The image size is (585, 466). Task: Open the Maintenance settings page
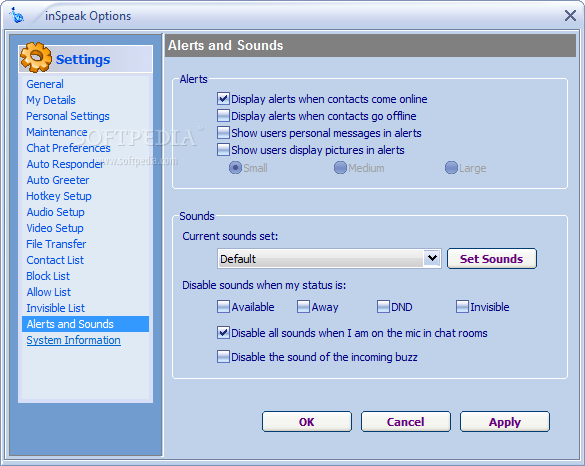pos(57,132)
